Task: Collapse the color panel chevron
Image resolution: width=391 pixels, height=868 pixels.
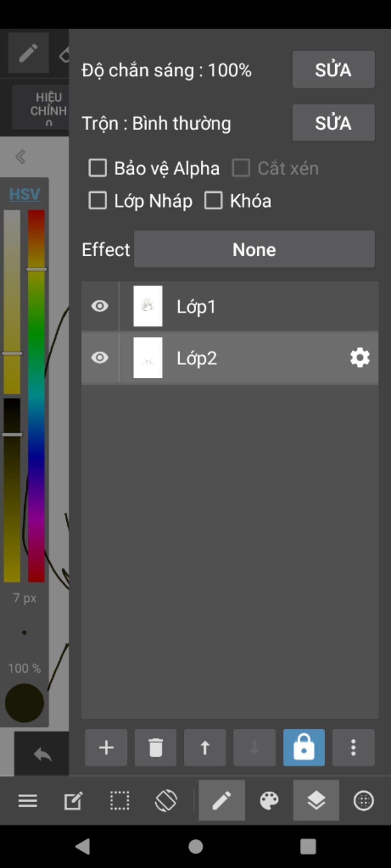Action: click(x=21, y=156)
